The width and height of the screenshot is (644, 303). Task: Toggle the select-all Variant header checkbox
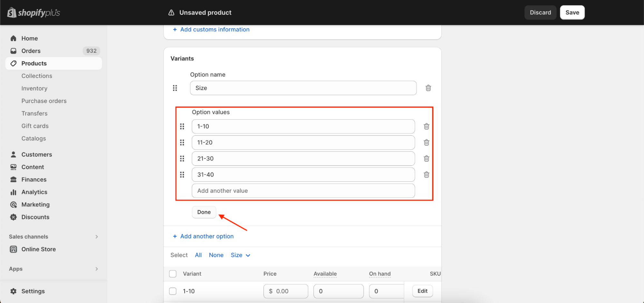173,274
